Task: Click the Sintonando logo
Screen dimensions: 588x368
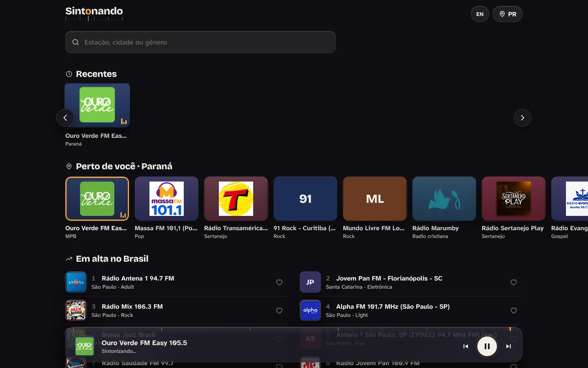Action: [x=94, y=13]
